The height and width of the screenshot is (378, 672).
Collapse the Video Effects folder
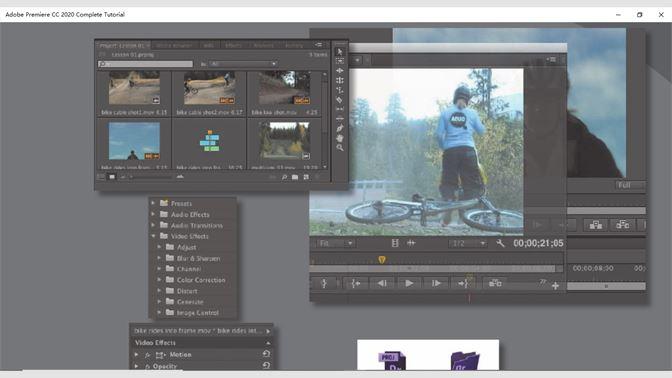(153, 236)
